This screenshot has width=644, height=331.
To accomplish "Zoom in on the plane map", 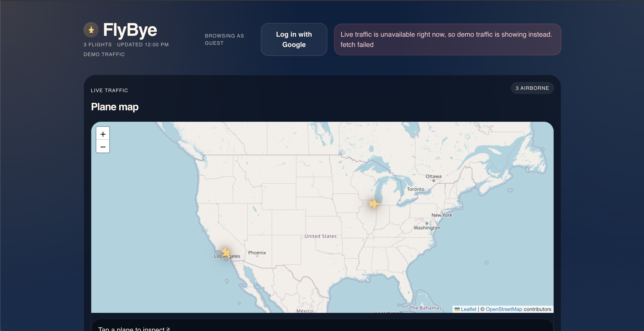I will [103, 134].
